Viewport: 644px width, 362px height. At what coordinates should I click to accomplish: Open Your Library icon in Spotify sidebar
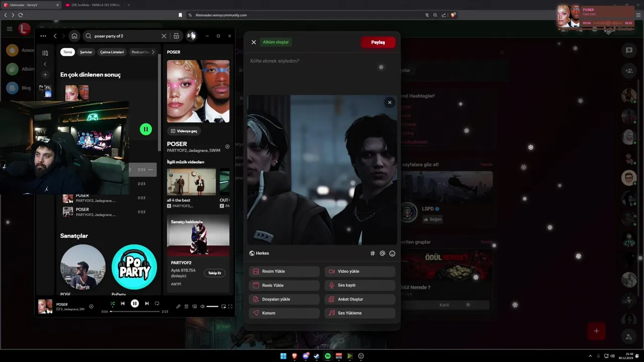point(45,53)
